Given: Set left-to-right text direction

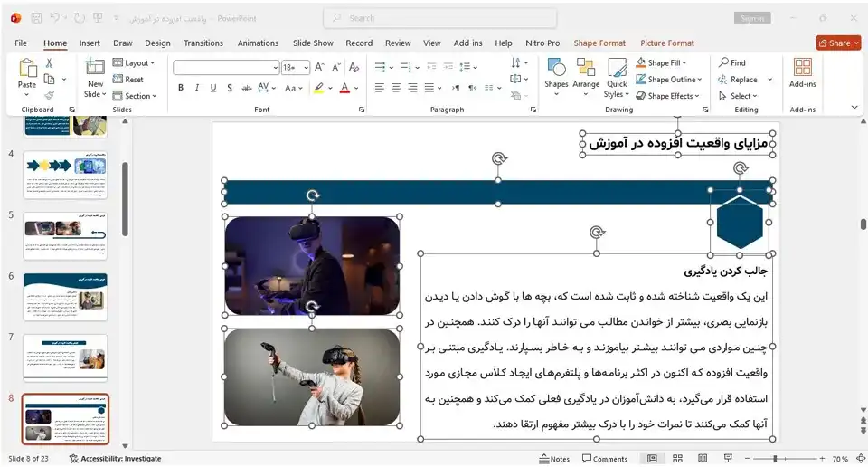Looking at the screenshot, I should [x=455, y=88].
